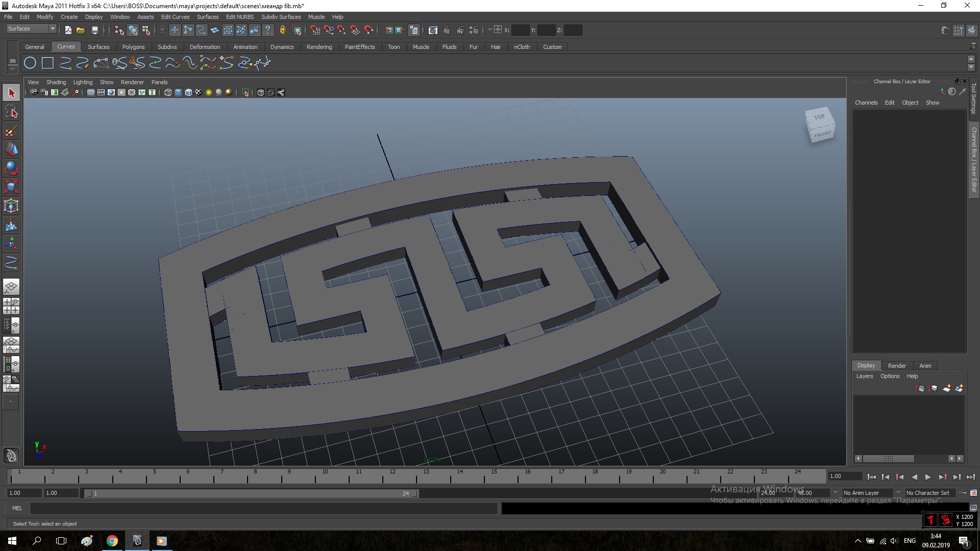Toggle the lock selection icon

click(282, 30)
